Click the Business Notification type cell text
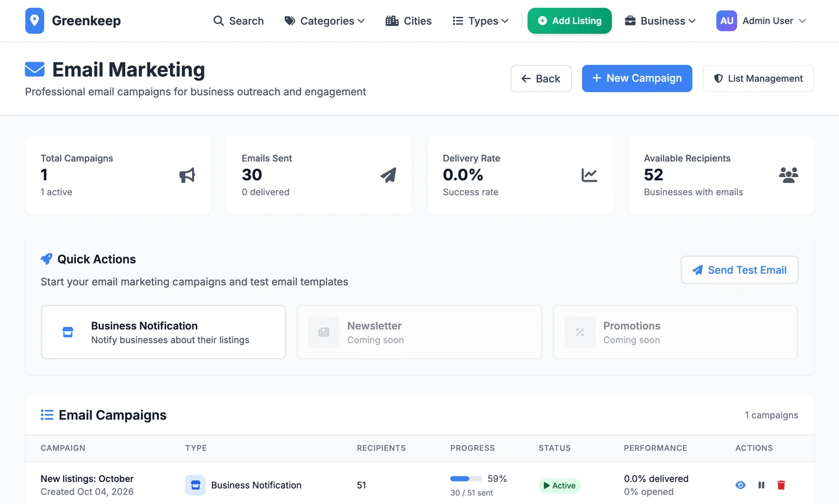Viewport: 839px width, 504px height. coord(256,485)
